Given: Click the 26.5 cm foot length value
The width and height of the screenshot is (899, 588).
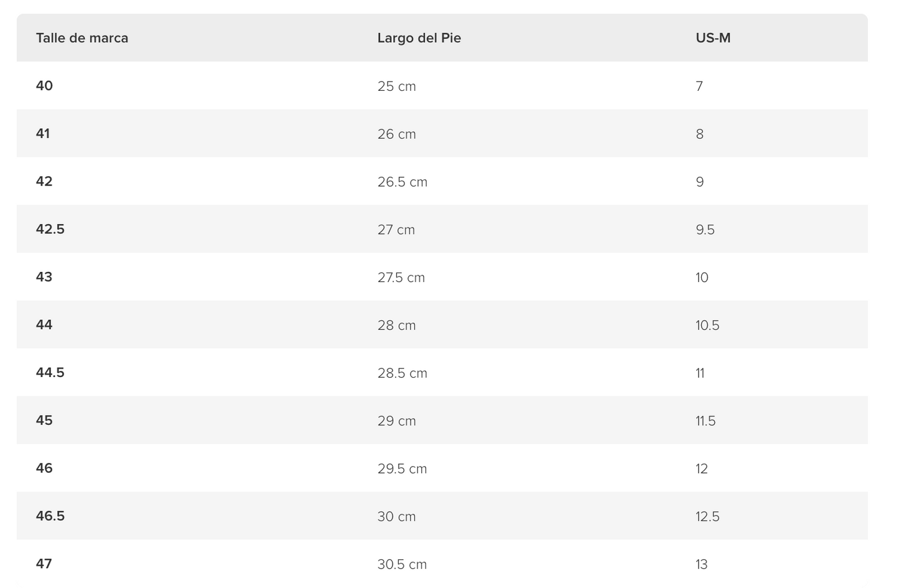Looking at the screenshot, I should (402, 182).
